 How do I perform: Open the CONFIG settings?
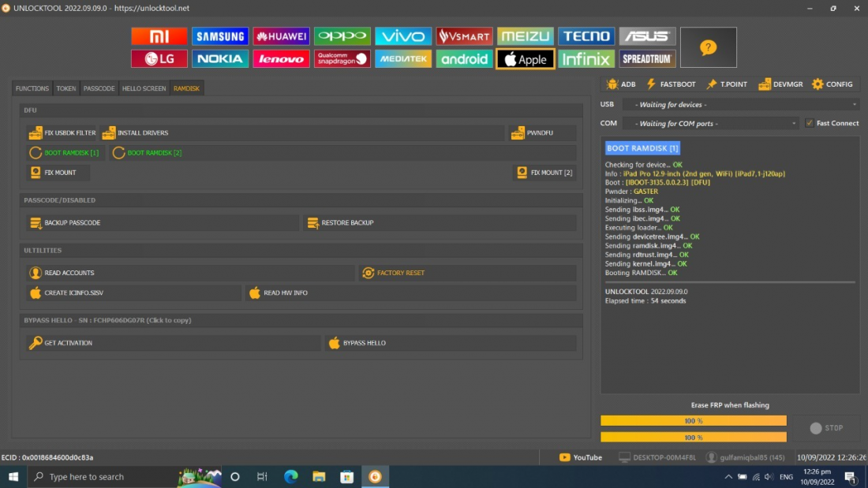832,84
